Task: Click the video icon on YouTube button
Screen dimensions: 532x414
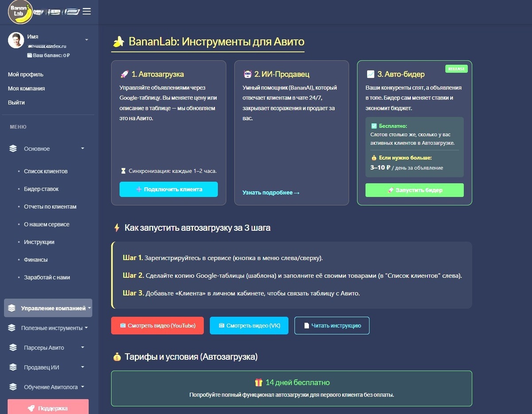Action: click(123, 326)
